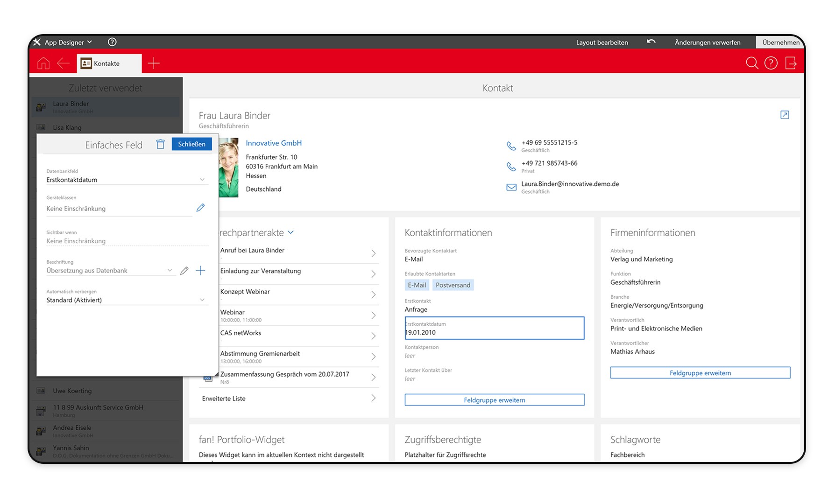Open Einladung zur Veranstaltung entry

[x=298, y=274]
